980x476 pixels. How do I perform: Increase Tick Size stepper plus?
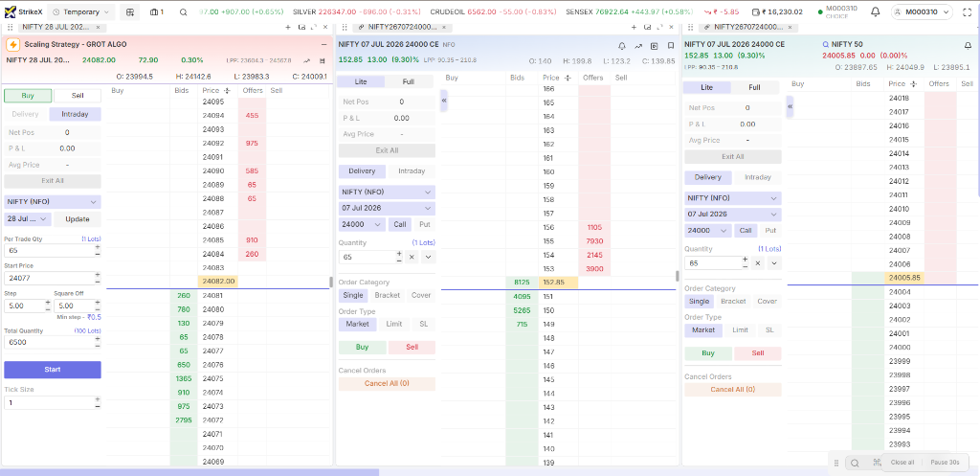(x=97, y=399)
